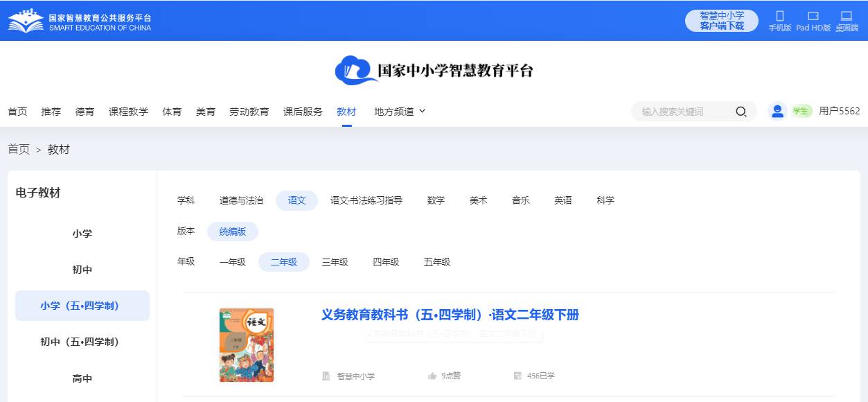Screen dimensions: 868x402
Task: Expand the 地方频道 dropdown chevron
Action: (423, 111)
